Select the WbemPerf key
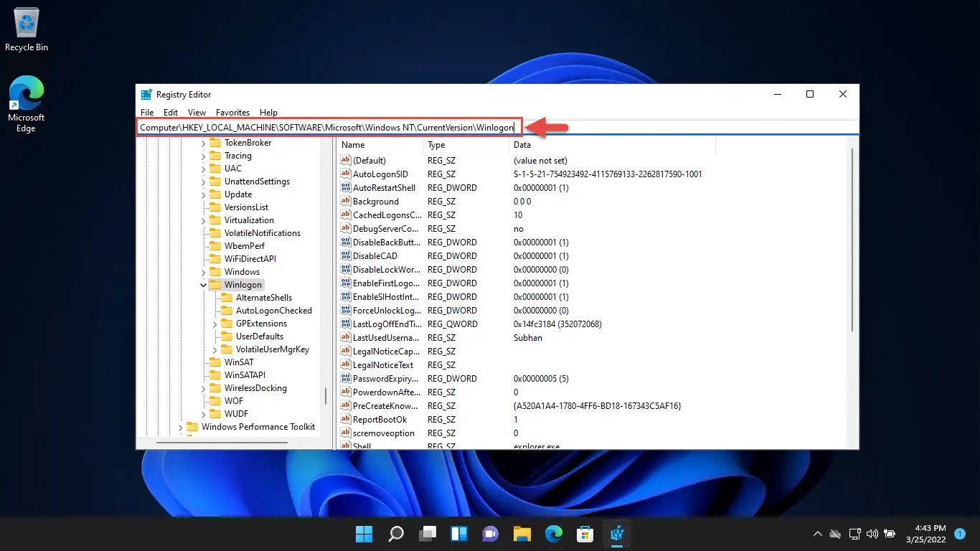Viewport: 980px width, 551px height. pyautogui.click(x=245, y=246)
